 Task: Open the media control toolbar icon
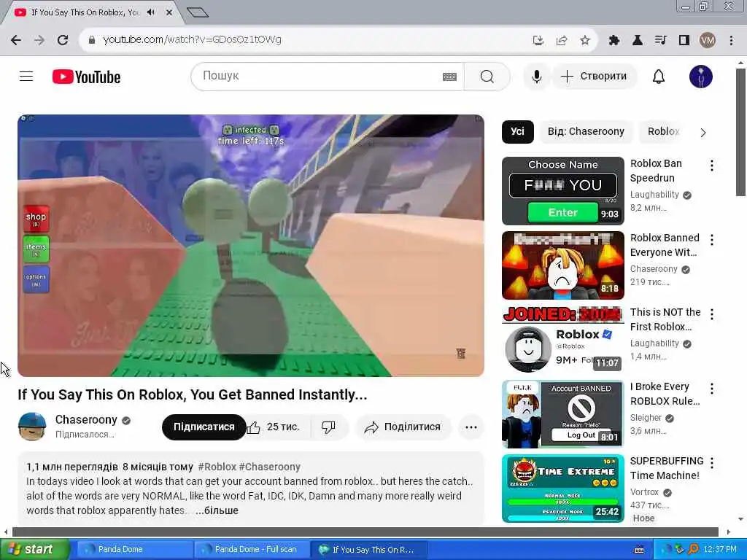point(661,40)
